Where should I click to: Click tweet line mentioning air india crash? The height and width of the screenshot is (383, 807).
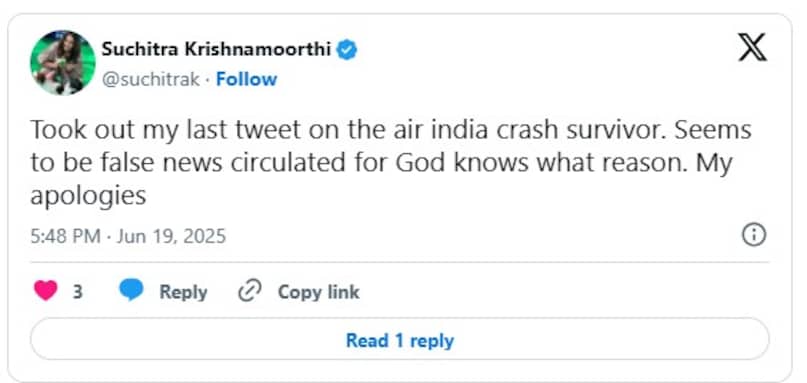click(391, 130)
